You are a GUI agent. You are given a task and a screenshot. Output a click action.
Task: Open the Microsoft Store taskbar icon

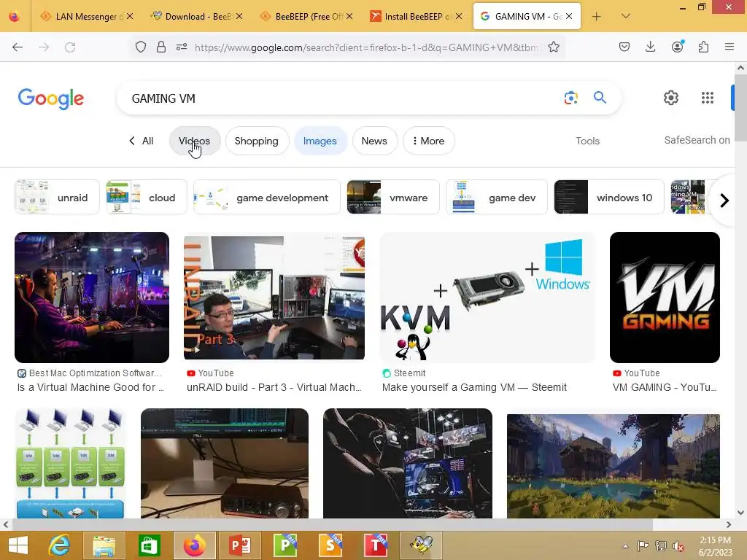coord(149,545)
